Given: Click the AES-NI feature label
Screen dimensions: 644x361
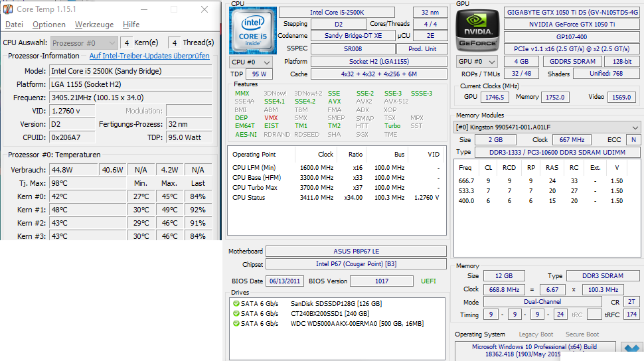Looking at the screenshot, I should (246, 134).
